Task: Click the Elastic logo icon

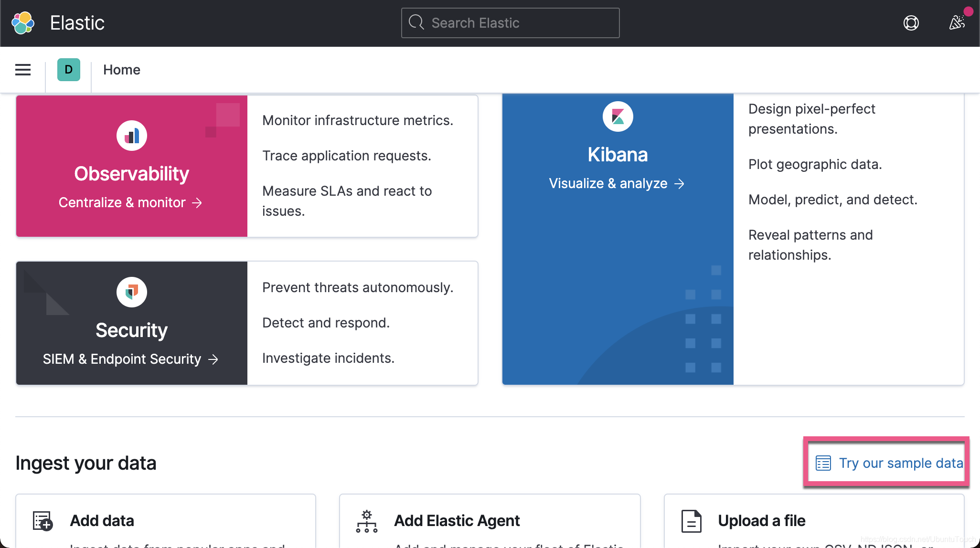Action: click(x=23, y=23)
